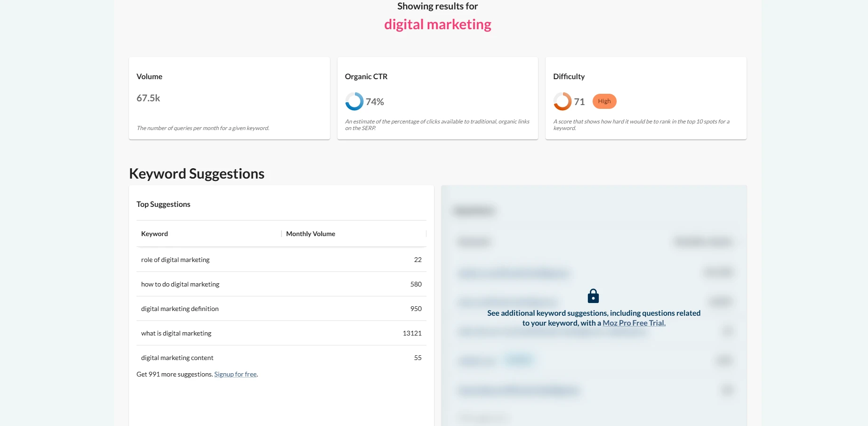The image size is (868, 426).
Task: Click the 74% Organic CTR value
Action: pyautogui.click(x=375, y=102)
